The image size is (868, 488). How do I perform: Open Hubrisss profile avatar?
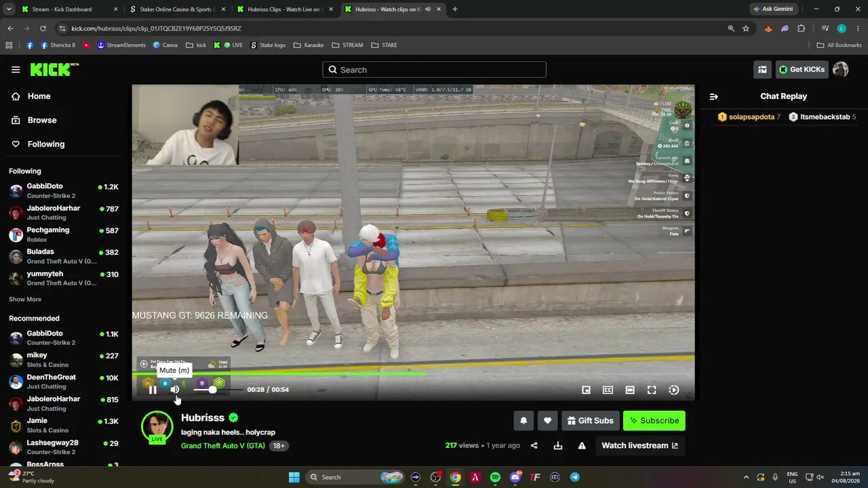(x=157, y=426)
